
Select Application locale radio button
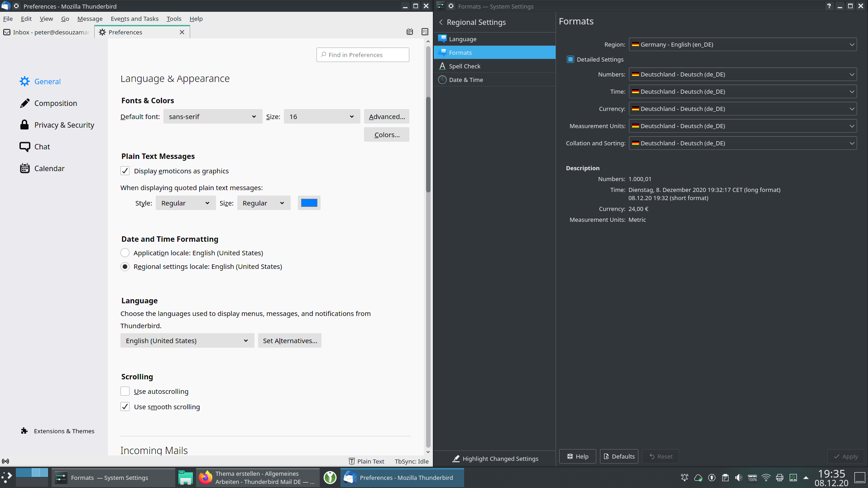(x=125, y=253)
